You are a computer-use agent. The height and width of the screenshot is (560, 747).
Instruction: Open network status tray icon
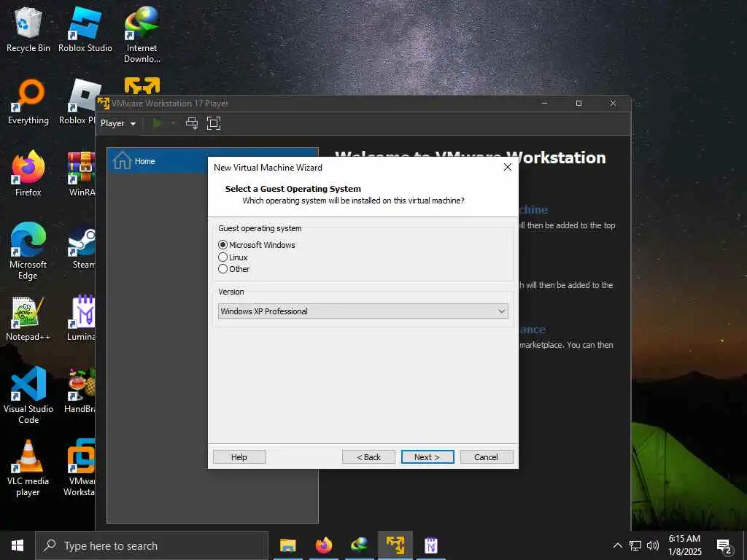click(635, 545)
